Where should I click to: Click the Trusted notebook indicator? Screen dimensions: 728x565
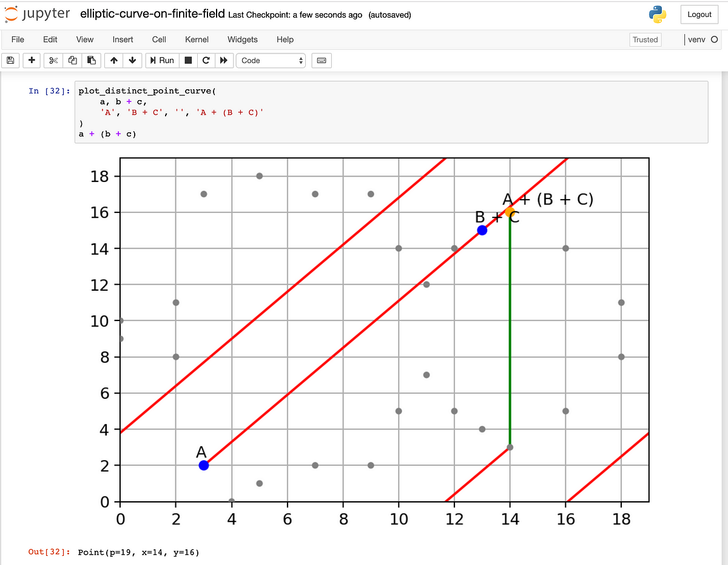click(x=645, y=39)
